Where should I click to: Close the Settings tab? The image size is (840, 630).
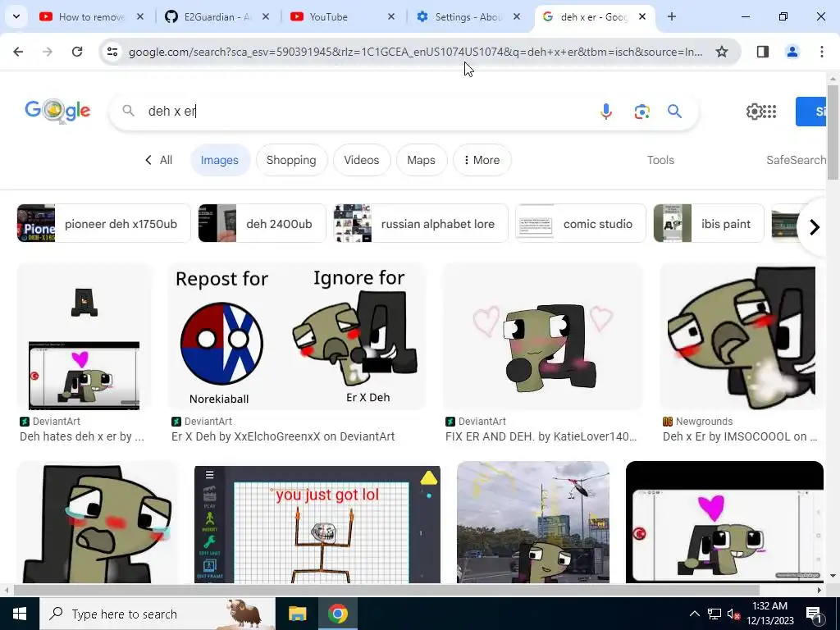(517, 16)
